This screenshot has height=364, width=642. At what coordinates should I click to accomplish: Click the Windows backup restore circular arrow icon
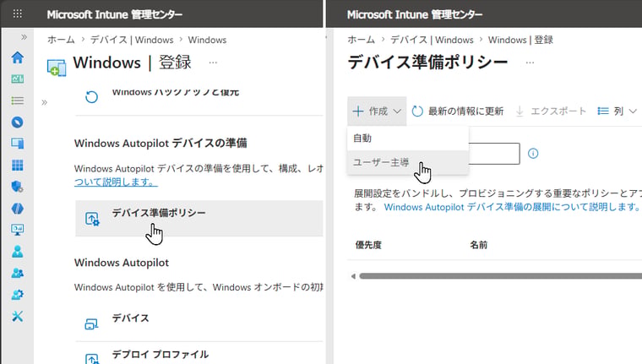[x=91, y=97]
